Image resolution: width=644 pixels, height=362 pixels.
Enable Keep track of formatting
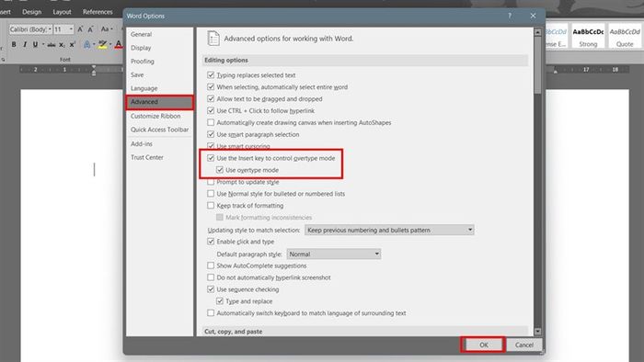pos(211,206)
